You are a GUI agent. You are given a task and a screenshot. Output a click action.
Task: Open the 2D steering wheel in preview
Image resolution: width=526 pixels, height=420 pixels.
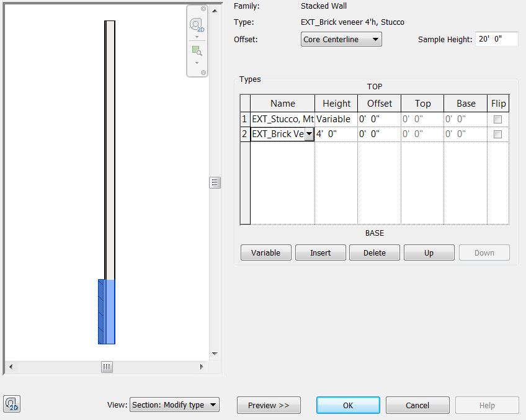click(197, 25)
